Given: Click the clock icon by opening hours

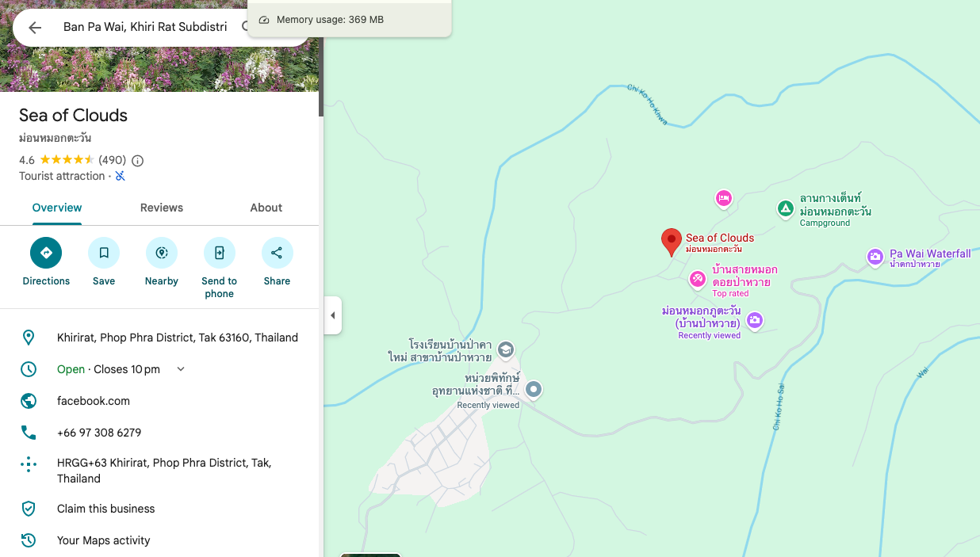Looking at the screenshot, I should pos(29,369).
